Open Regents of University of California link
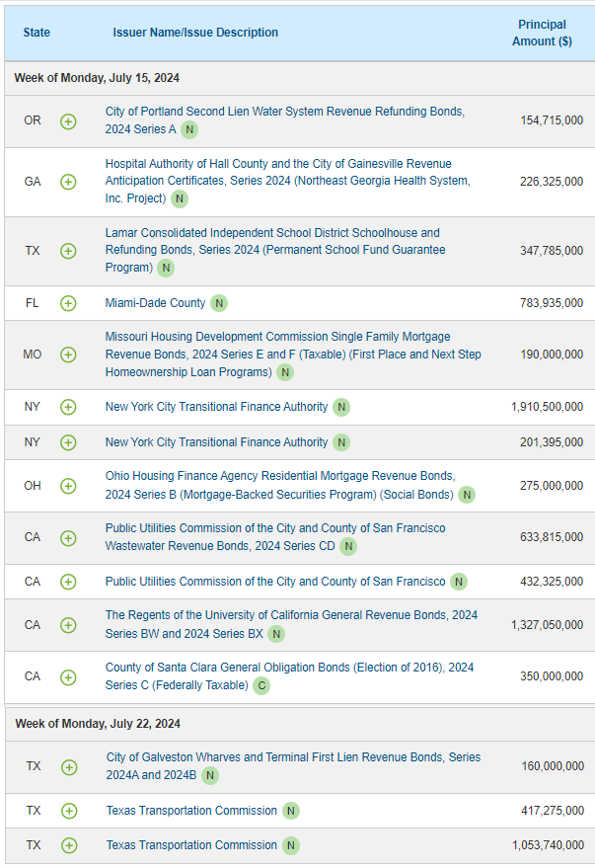Screen dimensions: 595x868 291,624
